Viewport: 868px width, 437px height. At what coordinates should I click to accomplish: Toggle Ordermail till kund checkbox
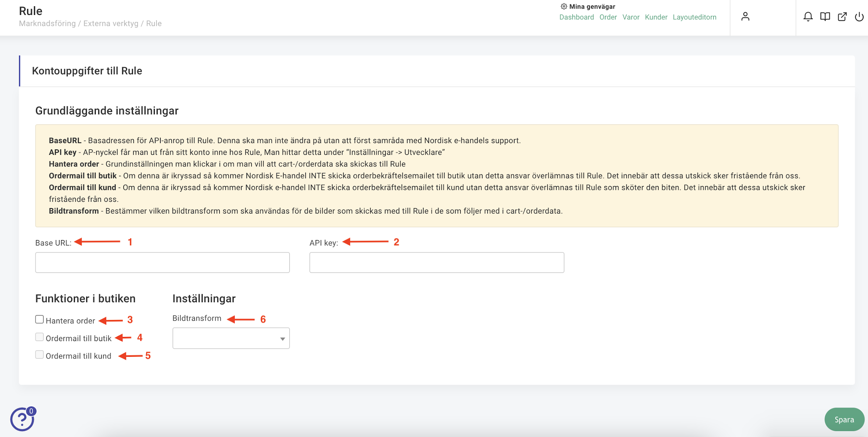pyautogui.click(x=40, y=355)
